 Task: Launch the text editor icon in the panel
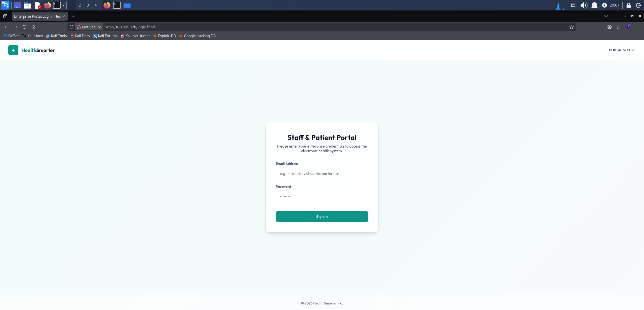click(x=37, y=5)
